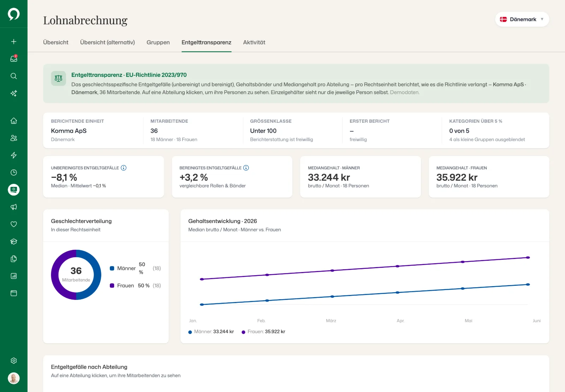Switch to Übersicht (alternativ) tab
Viewport: 565px width, 392px height.
pyautogui.click(x=107, y=42)
